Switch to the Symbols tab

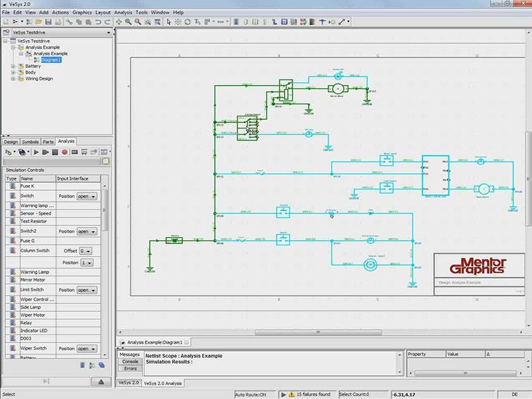(30, 141)
